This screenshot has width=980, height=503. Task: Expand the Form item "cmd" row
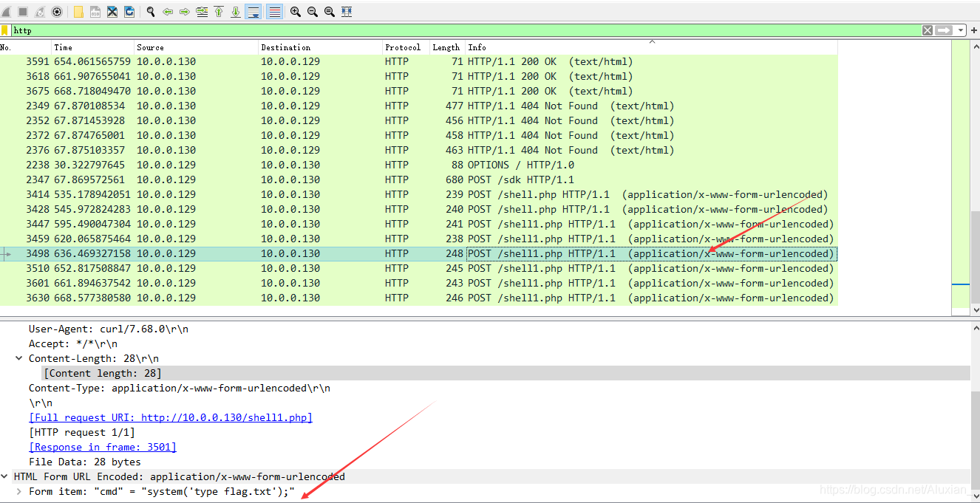19,491
